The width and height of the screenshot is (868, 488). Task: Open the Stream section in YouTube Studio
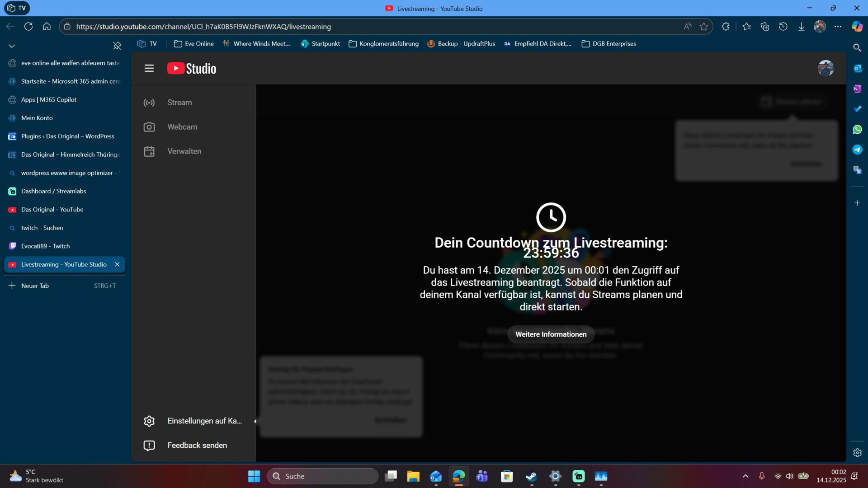click(179, 103)
